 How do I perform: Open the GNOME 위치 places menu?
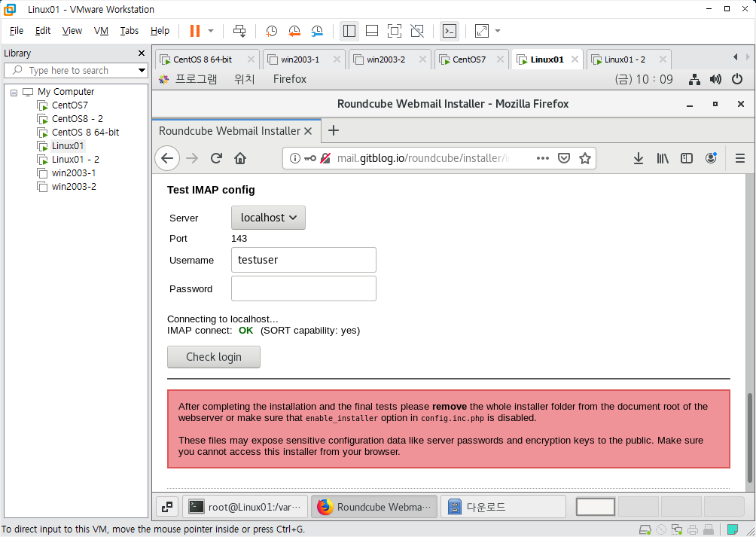point(245,79)
